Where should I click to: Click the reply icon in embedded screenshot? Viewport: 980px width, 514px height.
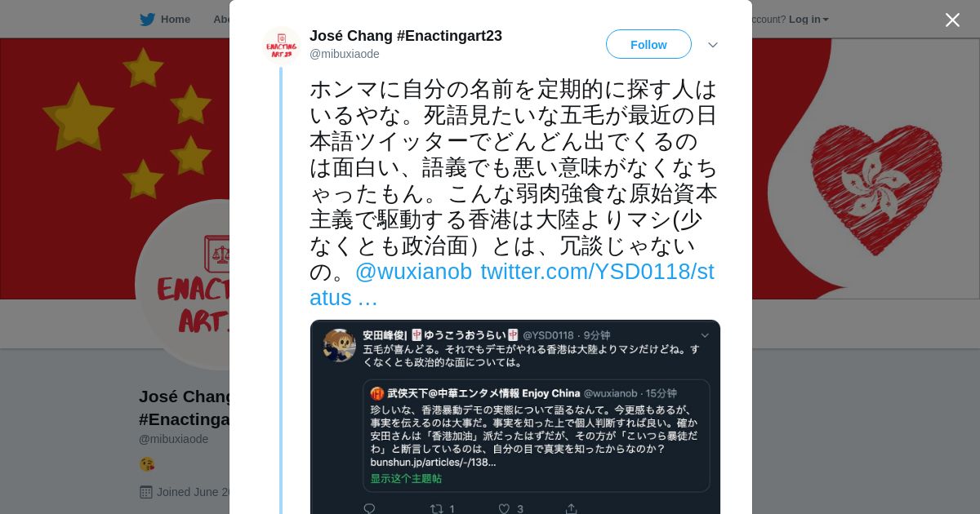click(369, 509)
